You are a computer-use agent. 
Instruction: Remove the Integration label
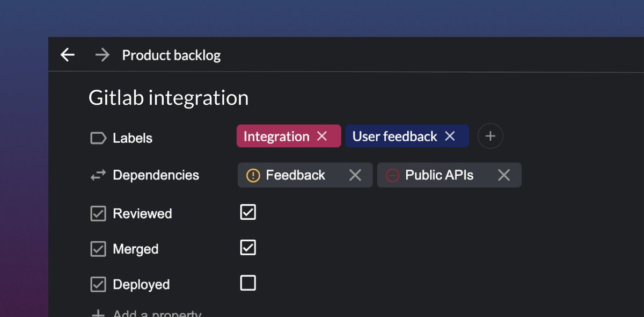coord(322,136)
